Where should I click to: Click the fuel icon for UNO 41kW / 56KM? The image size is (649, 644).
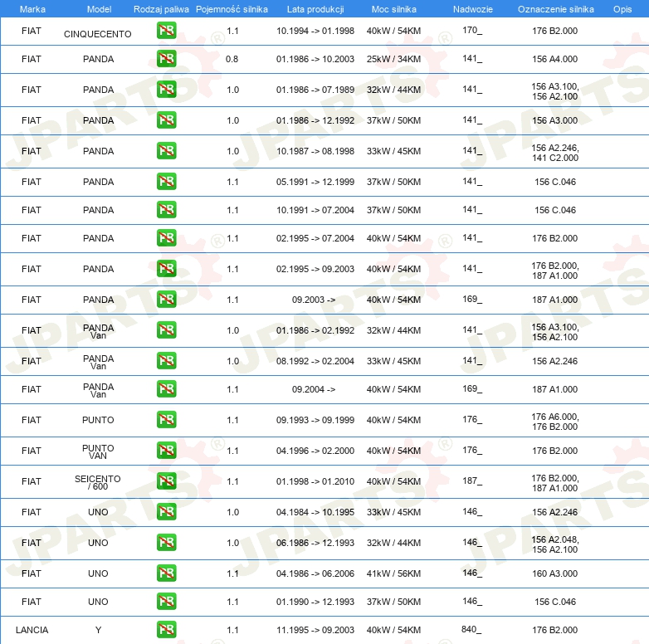166,573
